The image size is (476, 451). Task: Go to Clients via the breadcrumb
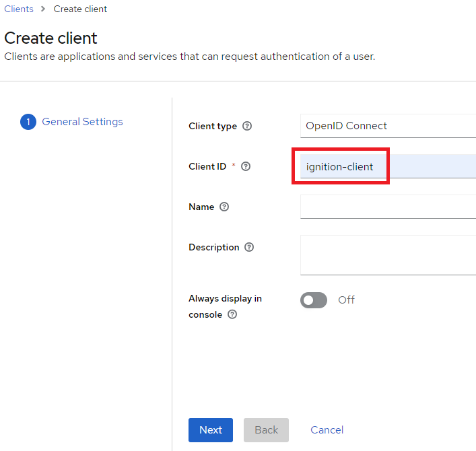point(19,9)
